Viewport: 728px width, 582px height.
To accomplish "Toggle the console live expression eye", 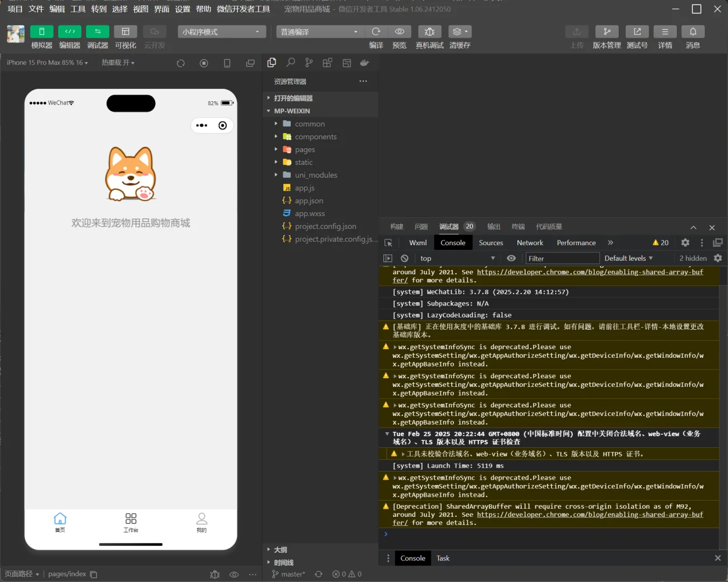I will coord(512,259).
